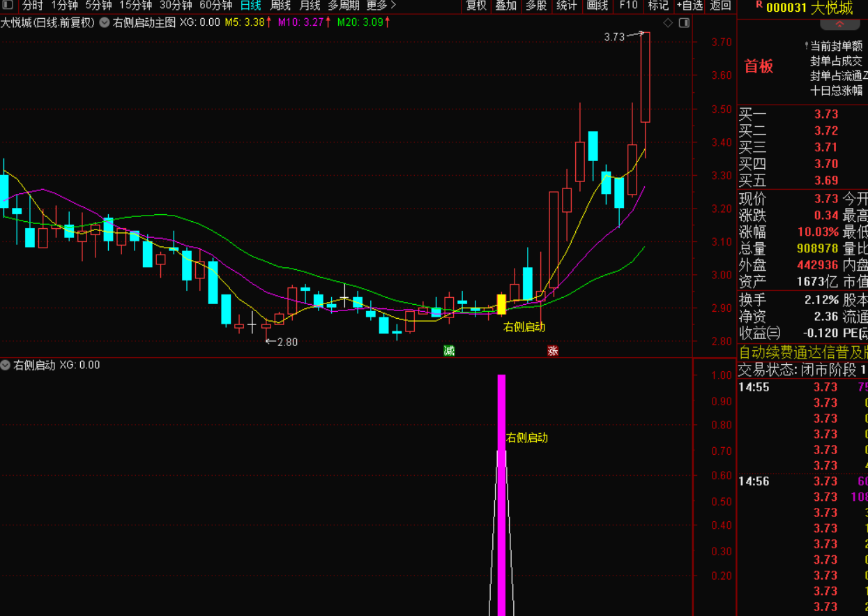Switch to the 60分钟 period tab
The width and height of the screenshot is (868, 616).
coord(215,6)
